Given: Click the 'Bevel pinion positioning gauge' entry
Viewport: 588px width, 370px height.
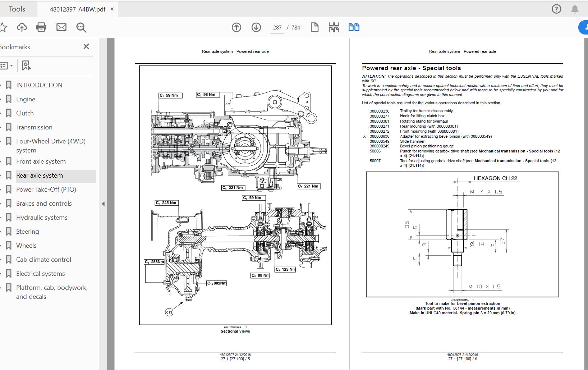Looking at the screenshot, I should click(x=427, y=146).
